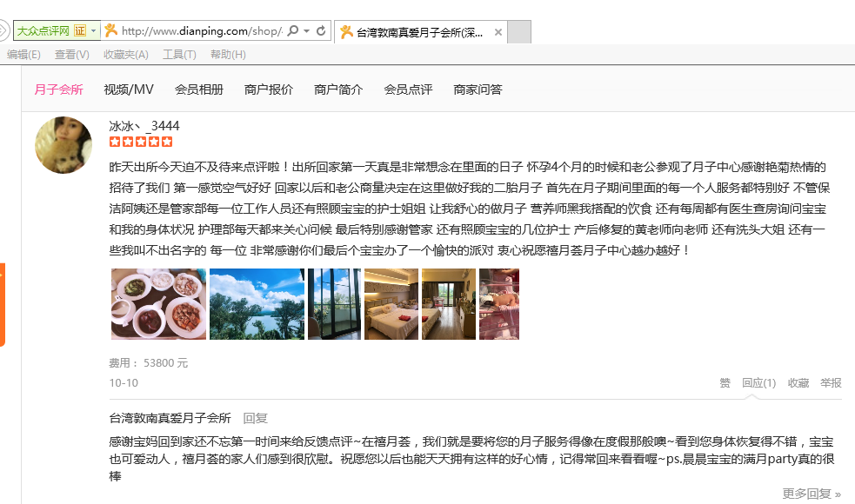This screenshot has height=504, width=855.
Task: Open the 商家问答 section
Action: pyautogui.click(x=478, y=90)
